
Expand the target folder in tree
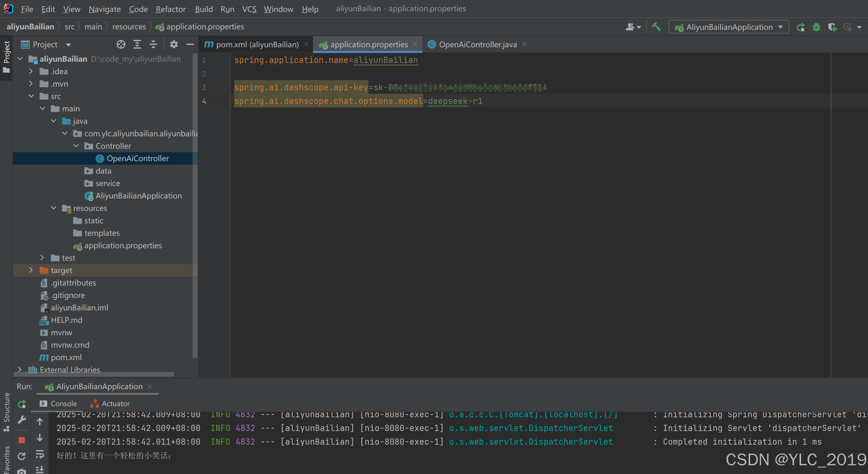tap(31, 270)
